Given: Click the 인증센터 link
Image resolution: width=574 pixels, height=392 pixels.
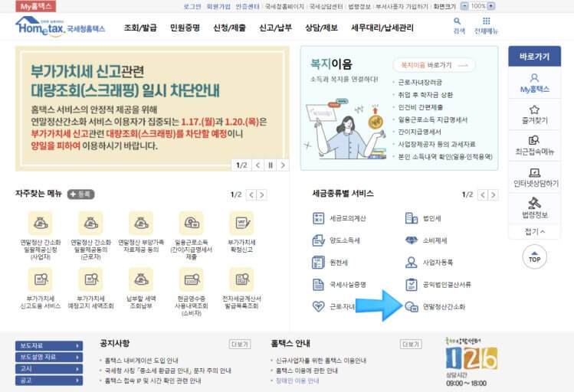Looking at the screenshot, I should point(248,7).
